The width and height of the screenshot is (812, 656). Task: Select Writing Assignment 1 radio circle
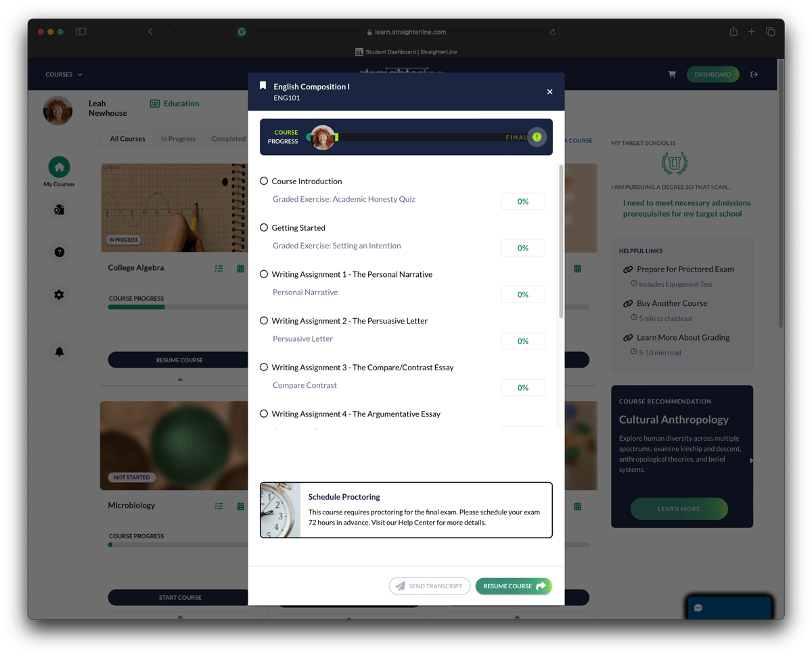(264, 274)
